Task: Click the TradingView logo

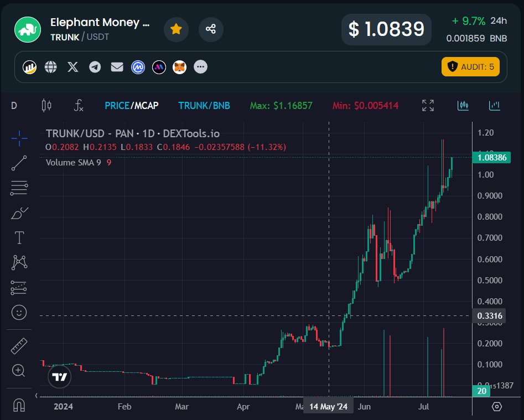Action: tap(60, 377)
